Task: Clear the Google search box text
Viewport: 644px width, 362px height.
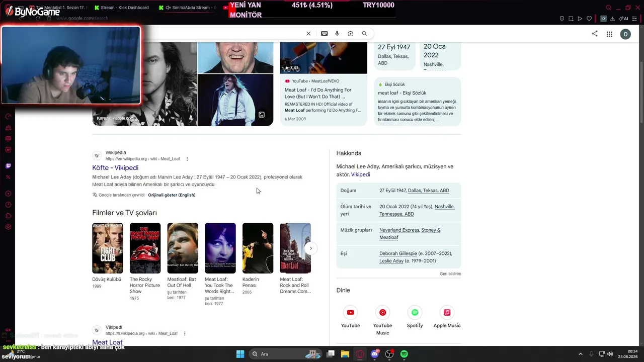Action: [308, 34]
